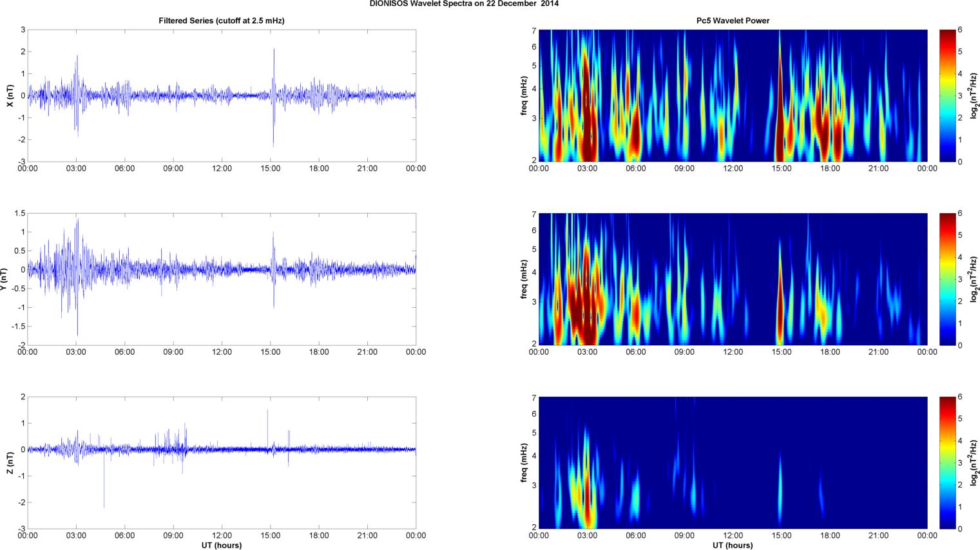Image resolution: width=980 pixels, height=550 pixels.
Task: Click the log2(nT²/Hz) label of top colorbar
Action: (x=974, y=95)
